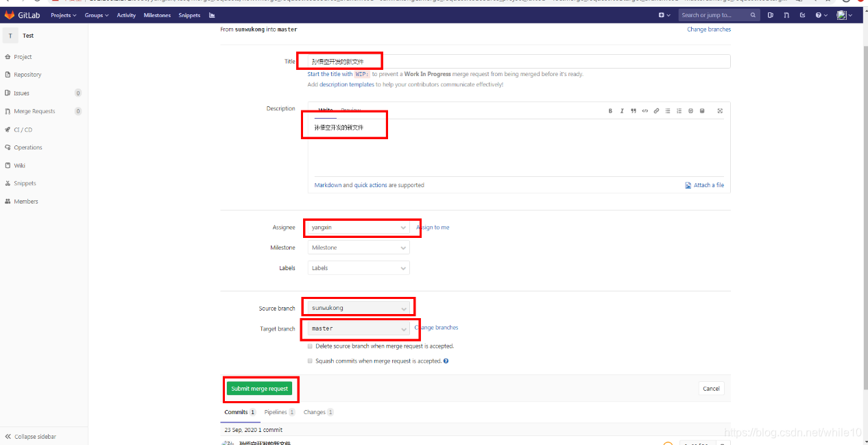Open the description templates link
The height and width of the screenshot is (445, 868).
pos(347,84)
